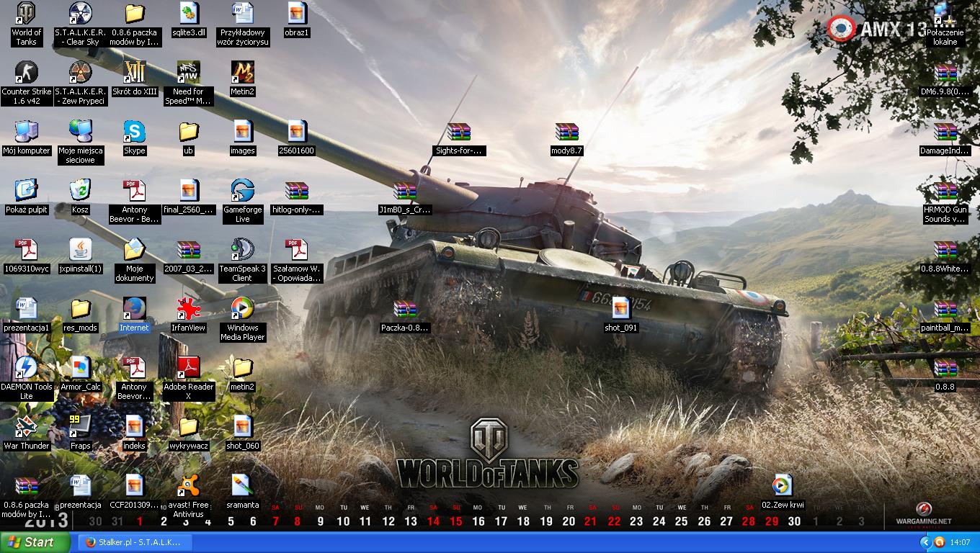The width and height of the screenshot is (980, 553).
Task: Open avast! Free Antivirus shortcut
Action: (189, 486)
